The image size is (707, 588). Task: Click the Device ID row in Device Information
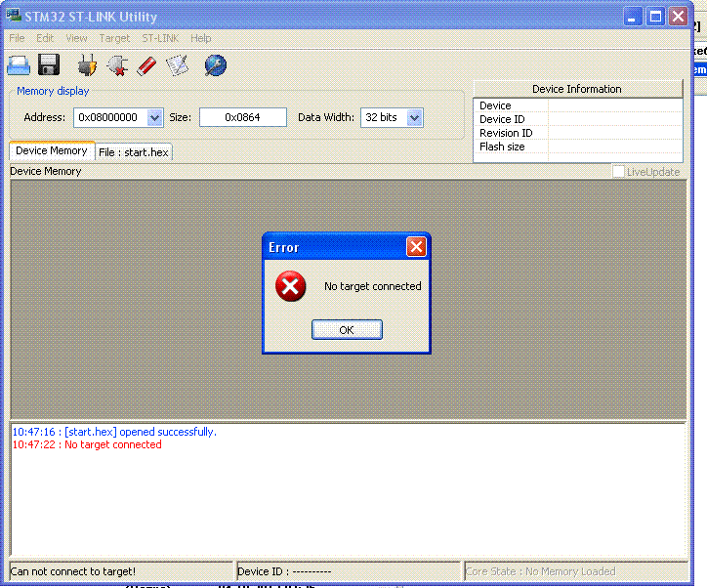[578, 119]
